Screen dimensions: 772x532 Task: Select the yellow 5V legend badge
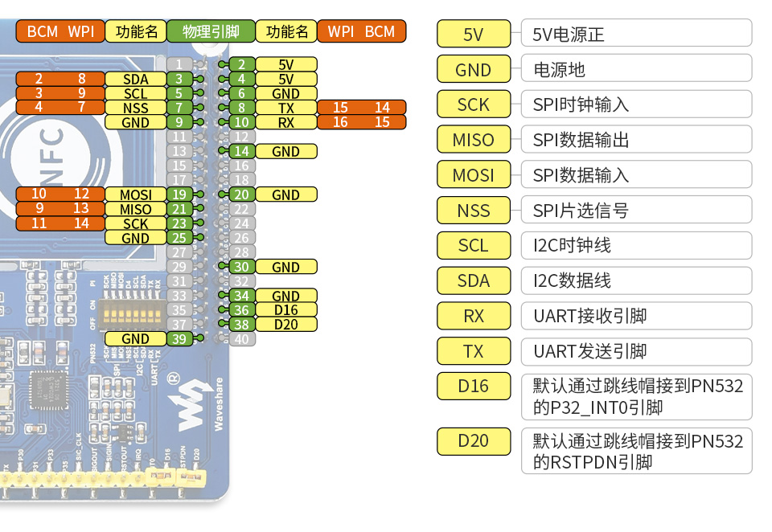click(473, 34)
